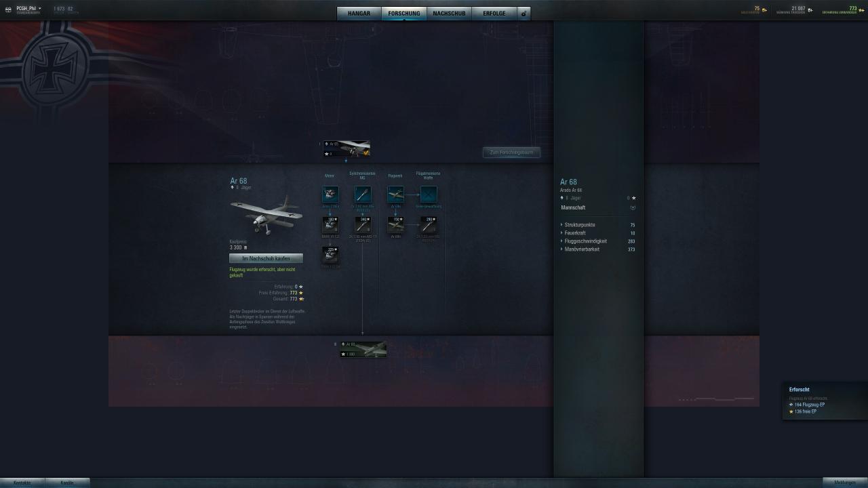Select the top synchronized MG module icon

click(363, 195)
